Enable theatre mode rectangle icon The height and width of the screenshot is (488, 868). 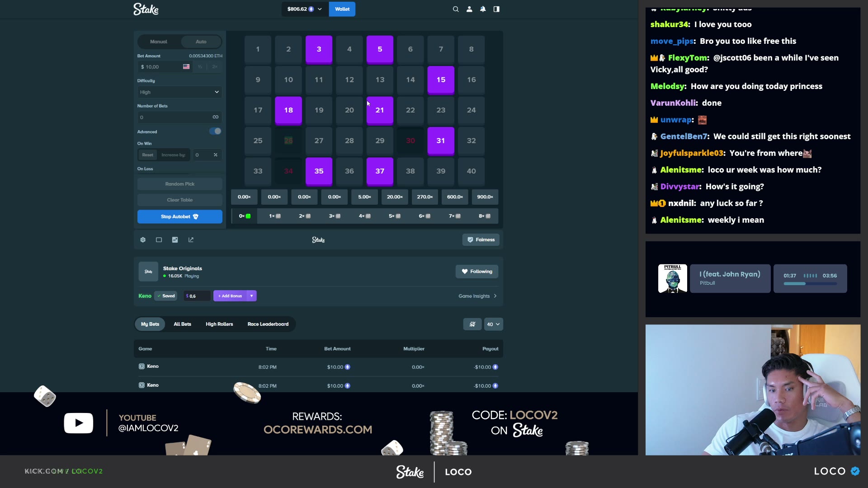[x=159, y=240]
